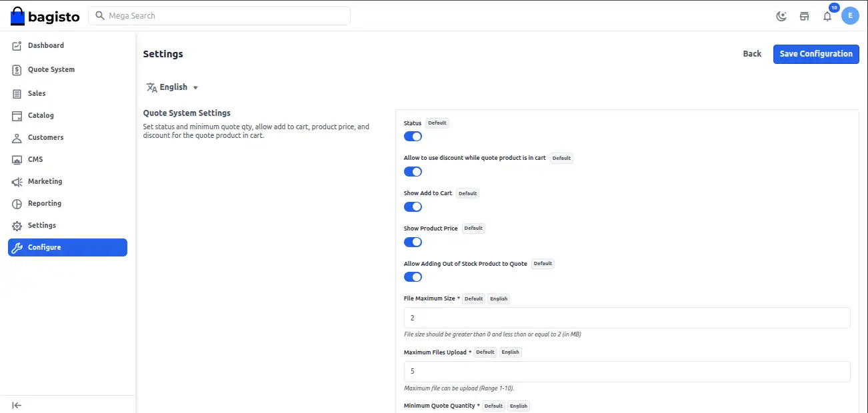Open the user avatar E menu
Viewport: 868px width, 413px height.
point(850,15)
